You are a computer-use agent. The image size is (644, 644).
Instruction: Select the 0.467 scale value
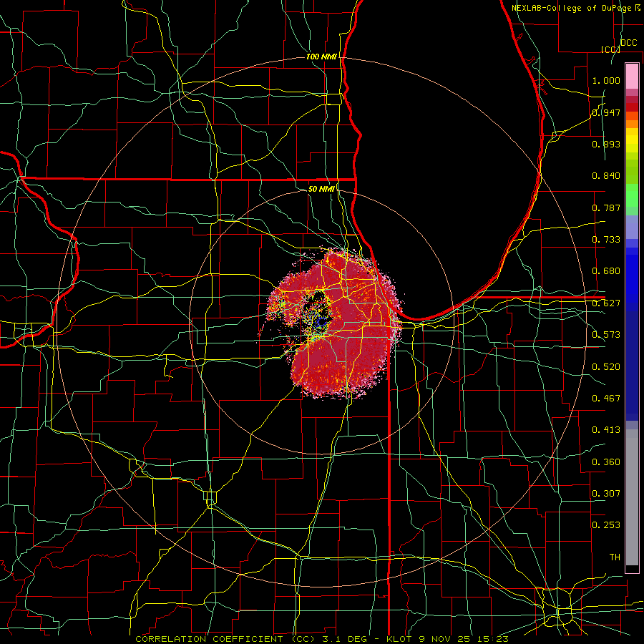tap(606, 399)
